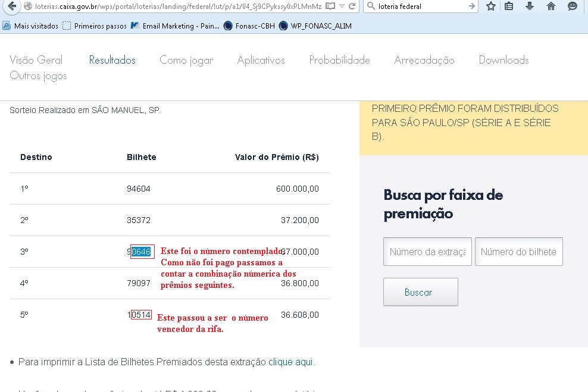Open downloads with the down arrow icon
Screen dimensions: 588x392
(530, 7)
